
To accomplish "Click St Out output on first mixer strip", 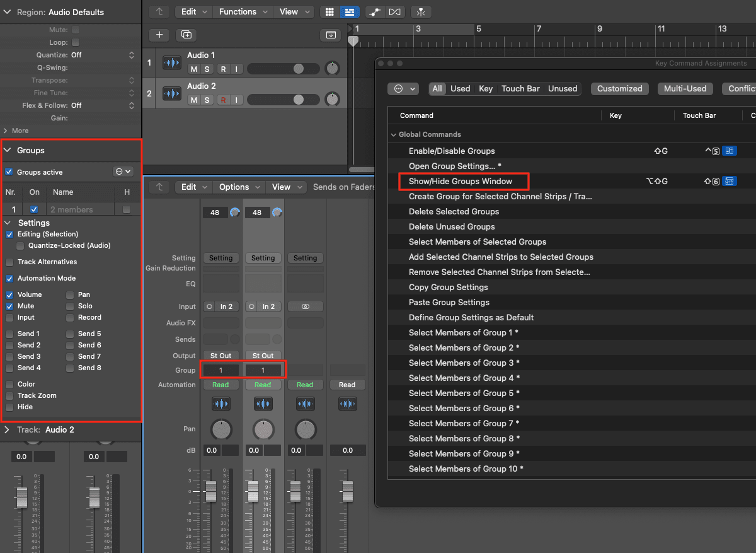I will coord(220,356).
